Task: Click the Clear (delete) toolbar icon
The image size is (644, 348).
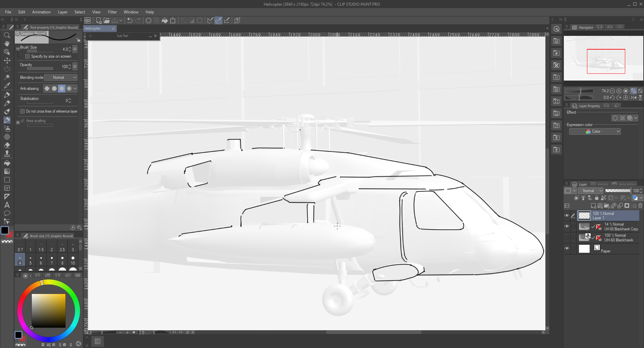Action: [x=148, y=20]
